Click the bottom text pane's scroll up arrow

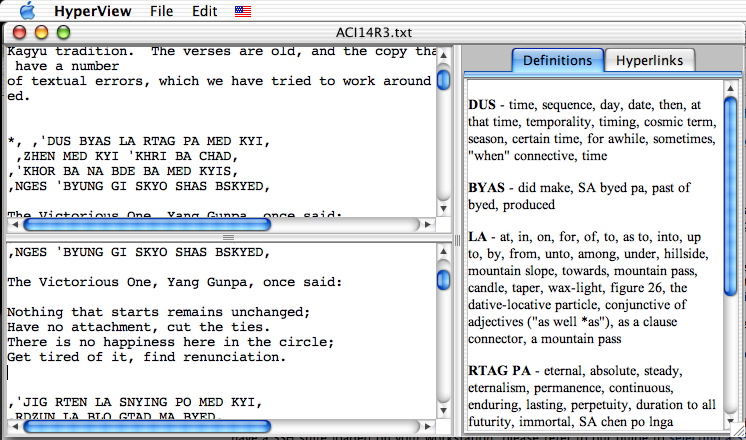point(443,251)
